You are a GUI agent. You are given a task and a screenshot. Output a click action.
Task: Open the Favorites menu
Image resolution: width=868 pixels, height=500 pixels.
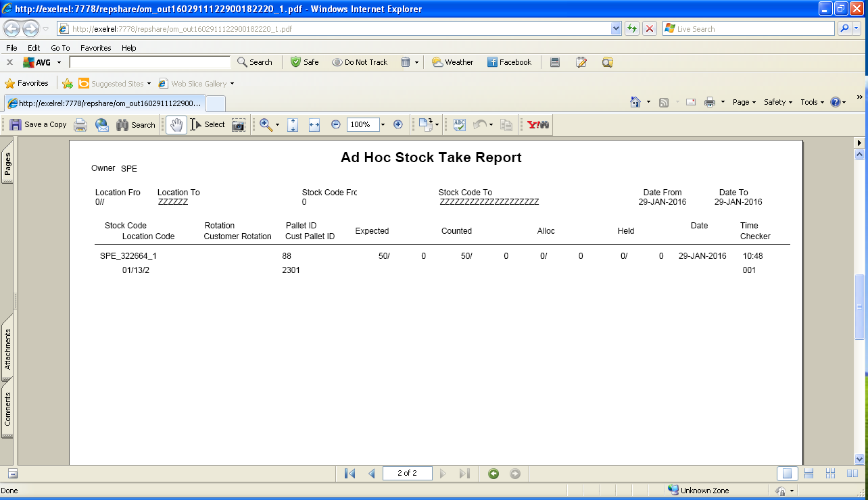click(x=96, y=48)
